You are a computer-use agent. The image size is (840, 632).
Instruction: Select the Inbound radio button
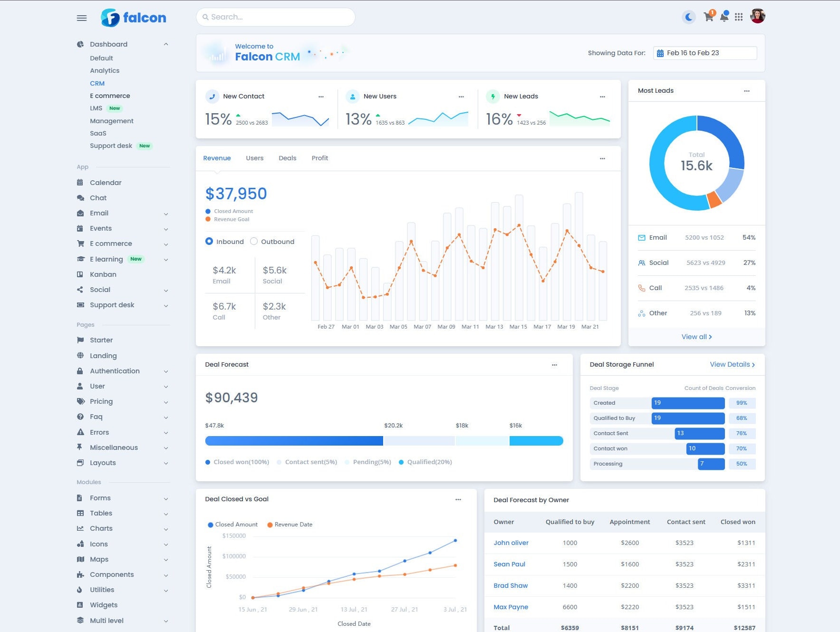(209, 242)
